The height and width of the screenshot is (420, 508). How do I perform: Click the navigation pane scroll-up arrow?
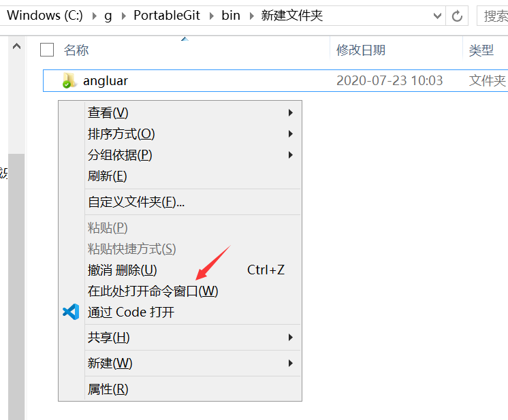(x=16, y=47)
